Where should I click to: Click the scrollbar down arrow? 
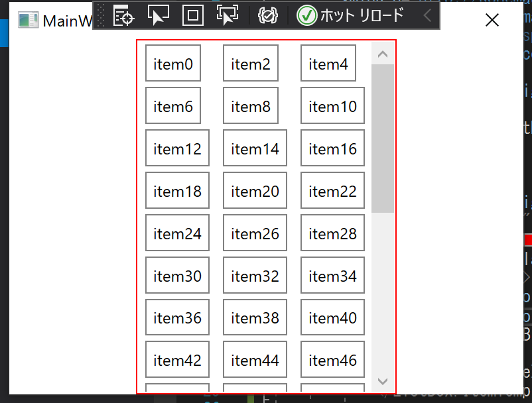click(x=383, y=381)
